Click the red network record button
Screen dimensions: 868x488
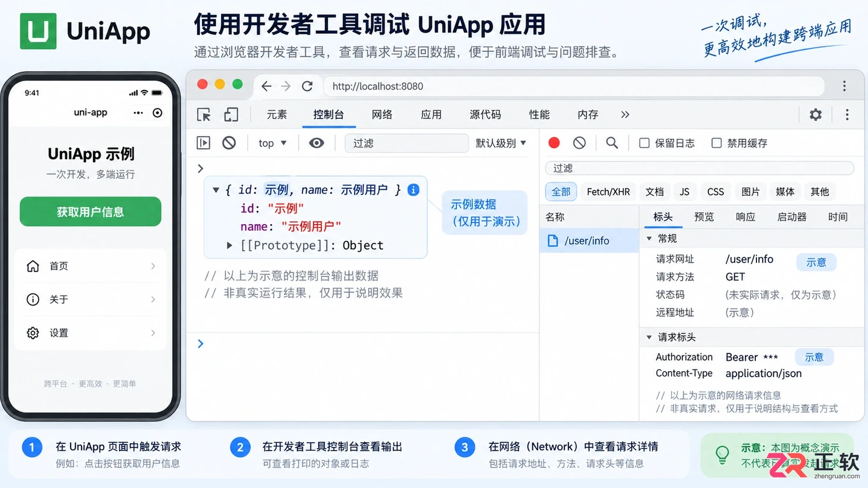click(554, 143)
